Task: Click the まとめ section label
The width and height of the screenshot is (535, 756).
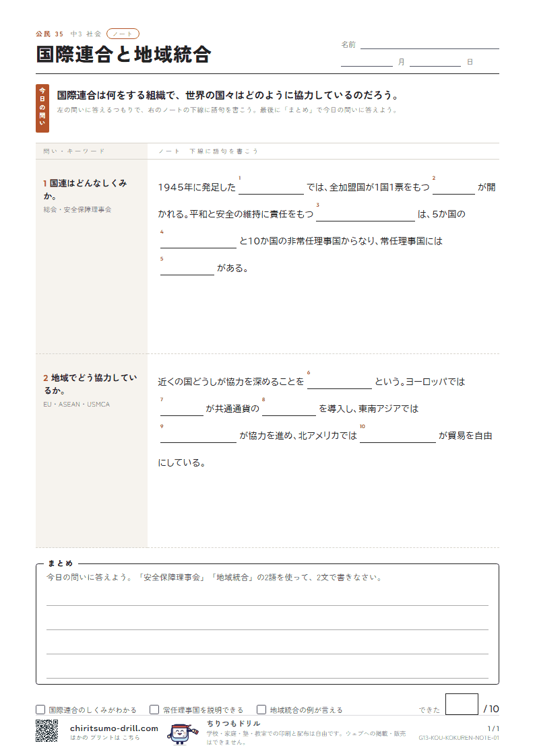Action: [60, 563]
